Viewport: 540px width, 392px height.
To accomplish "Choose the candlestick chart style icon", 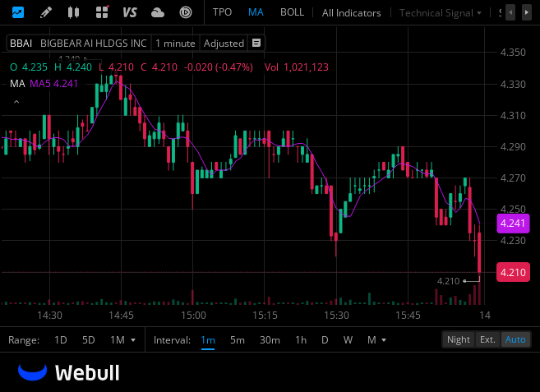I will (73, 12).
